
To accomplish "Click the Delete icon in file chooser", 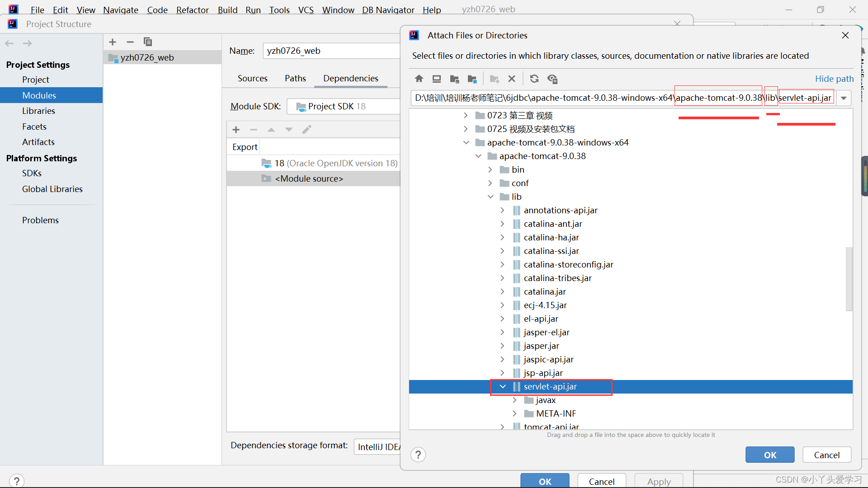I will [512, 79].
